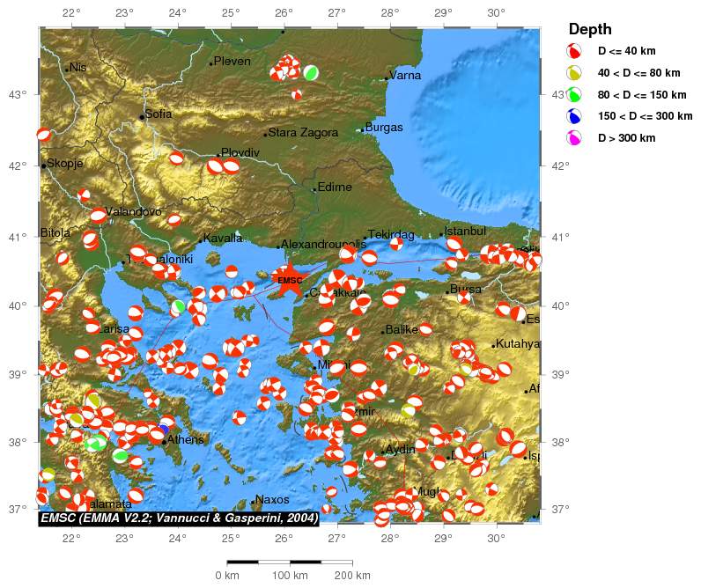Select the Burgas city label
Image resolution: width=701 pixels, height=588 pixels.
click(385, 128)
